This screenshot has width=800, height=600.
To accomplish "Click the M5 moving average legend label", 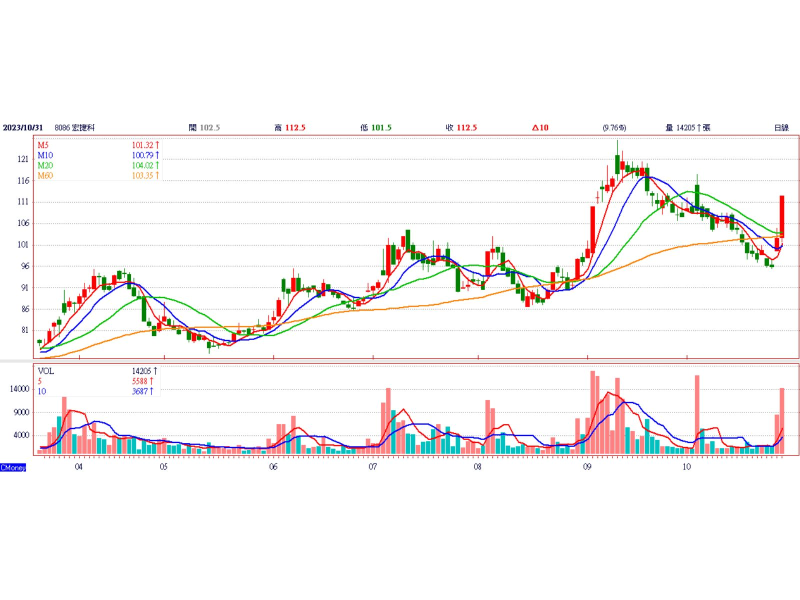I will tap(44, 146).
